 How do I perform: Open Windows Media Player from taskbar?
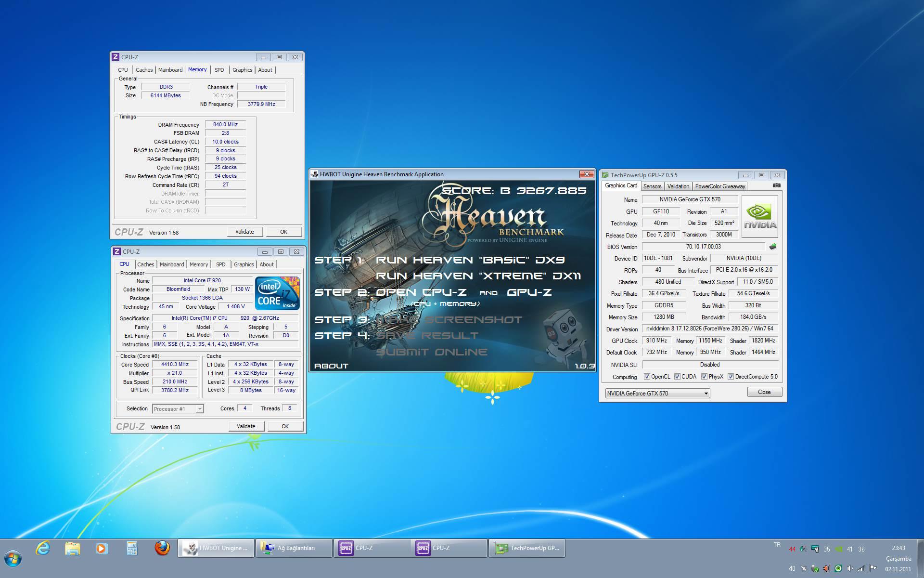(x=102, y=548)
